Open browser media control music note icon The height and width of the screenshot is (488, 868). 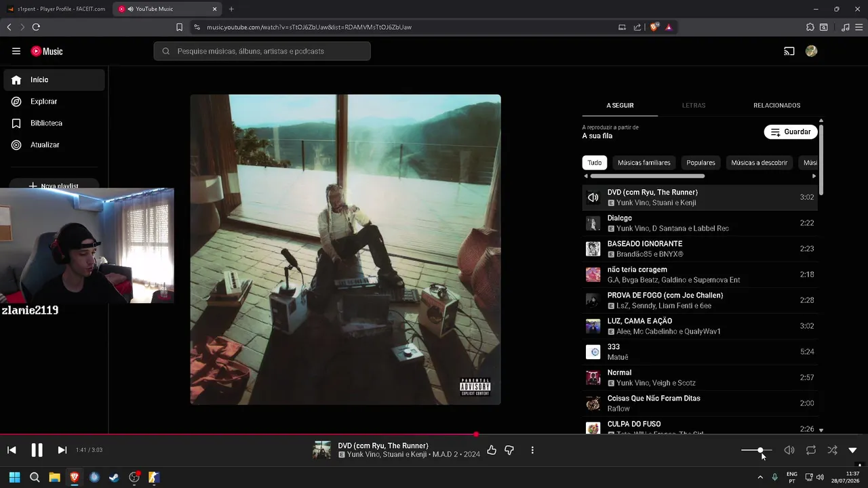coord(845,27)
